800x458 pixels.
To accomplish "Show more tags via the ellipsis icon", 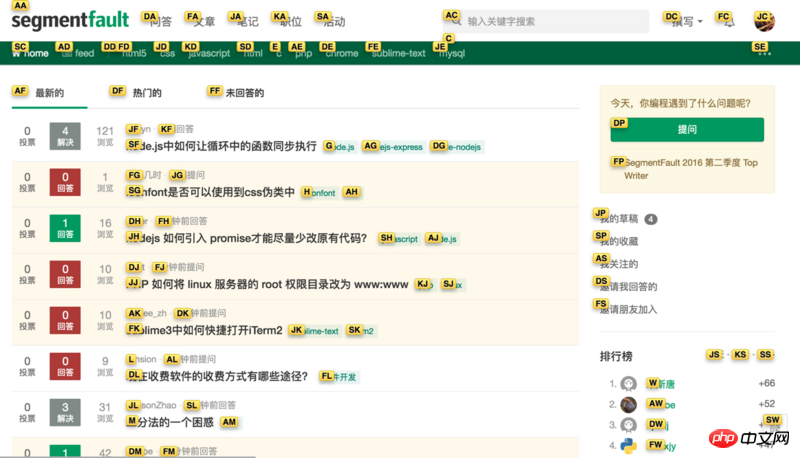I will tap(764, 53).
